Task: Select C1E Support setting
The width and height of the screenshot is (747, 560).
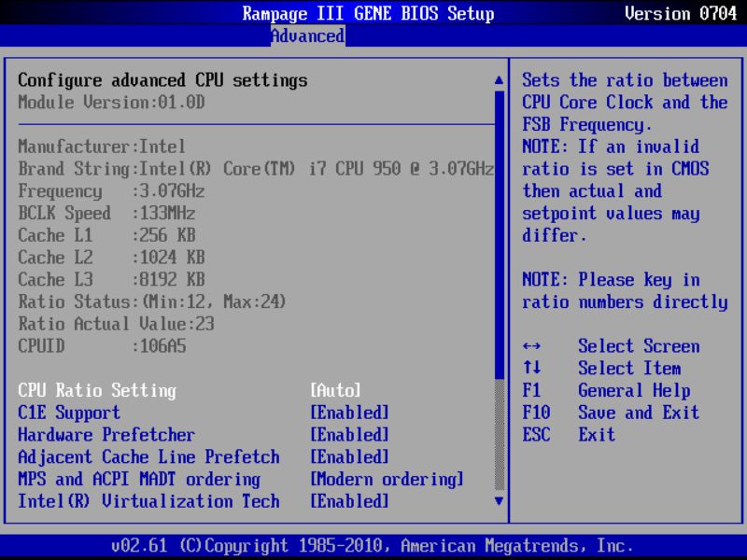Action: point(69,413)
